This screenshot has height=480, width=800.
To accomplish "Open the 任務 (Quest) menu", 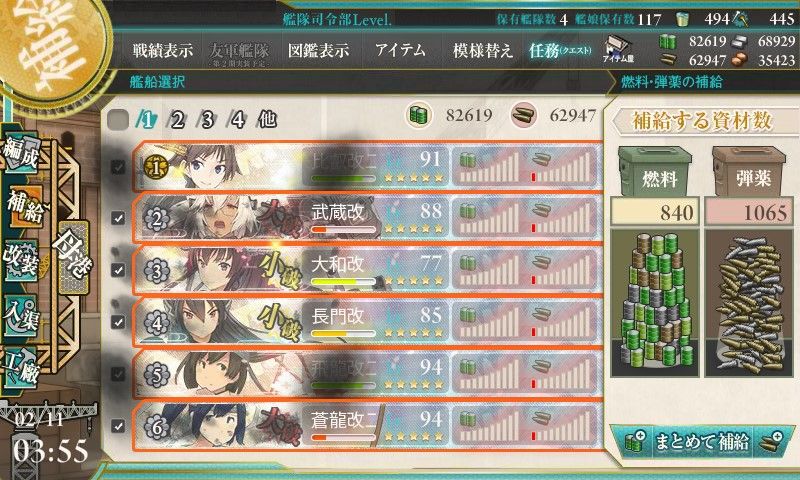I will pos(560,50).
